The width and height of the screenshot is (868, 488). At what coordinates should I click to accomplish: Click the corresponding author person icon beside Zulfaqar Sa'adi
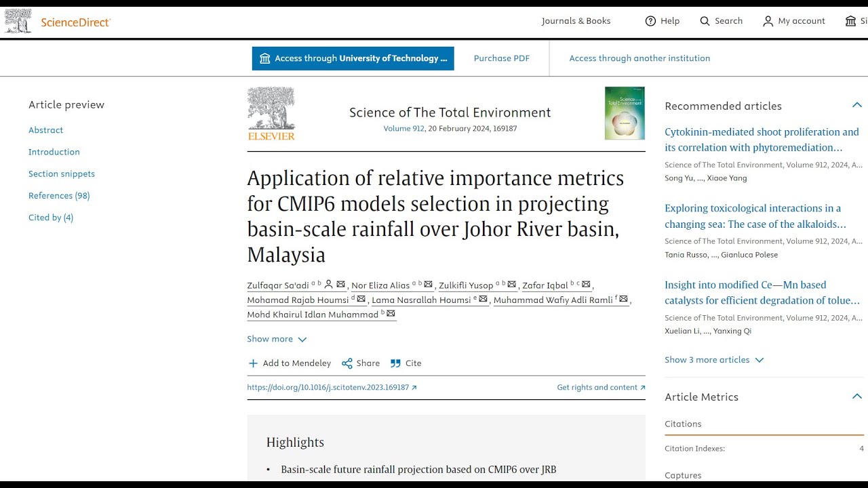click(329, 285)
